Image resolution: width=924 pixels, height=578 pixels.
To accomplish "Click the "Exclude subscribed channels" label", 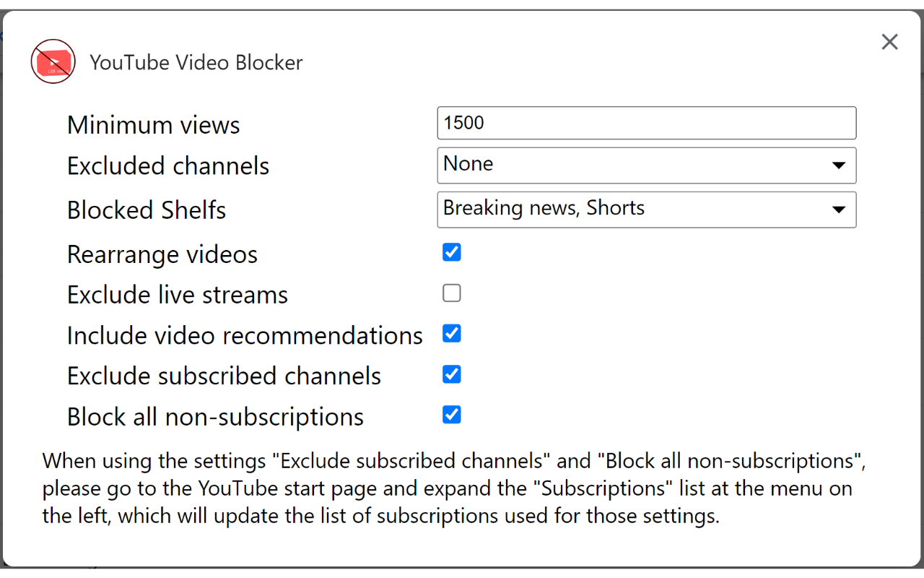I will 225,376.
